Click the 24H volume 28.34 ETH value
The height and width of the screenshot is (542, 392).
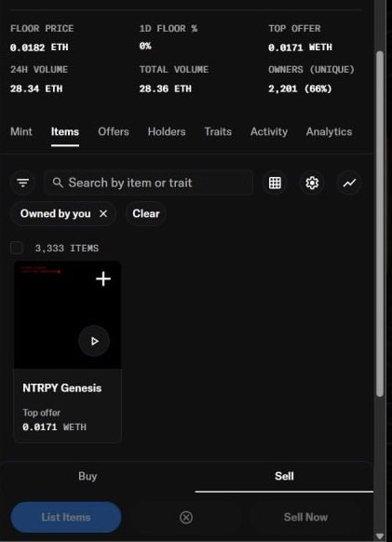click(x=36, y=88)
